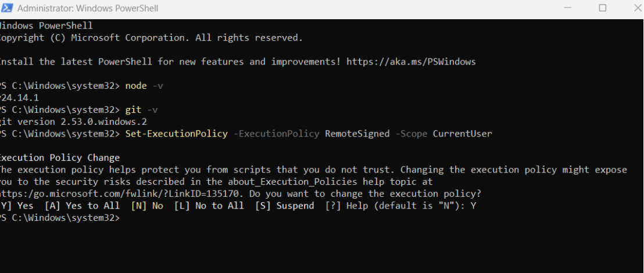
Task: Click the '[S] Suspend' option text
Action: point(285,206)
